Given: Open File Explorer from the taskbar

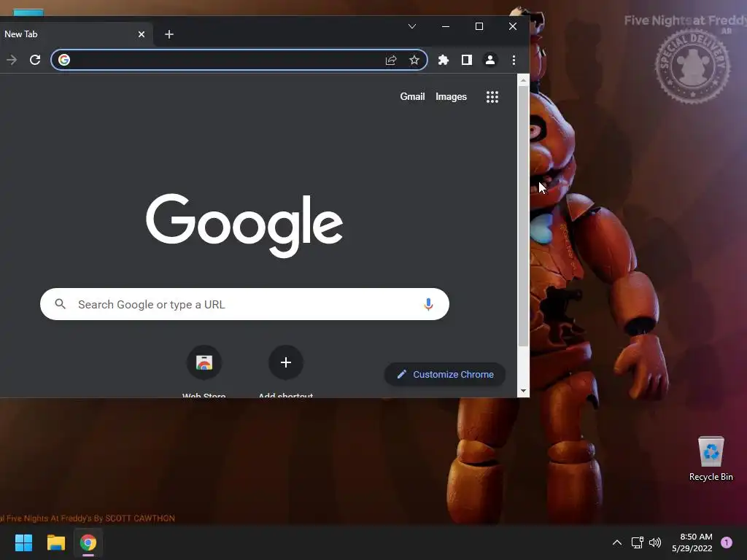Looking at the screenshot, I should [55, 542].
